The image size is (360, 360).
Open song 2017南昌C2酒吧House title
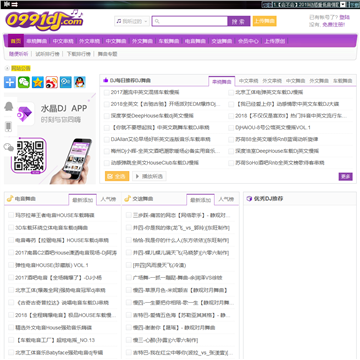[66, 253]
